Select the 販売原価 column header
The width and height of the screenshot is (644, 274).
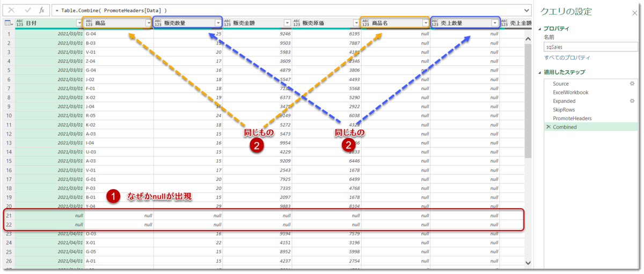click(x=326, y=23)
